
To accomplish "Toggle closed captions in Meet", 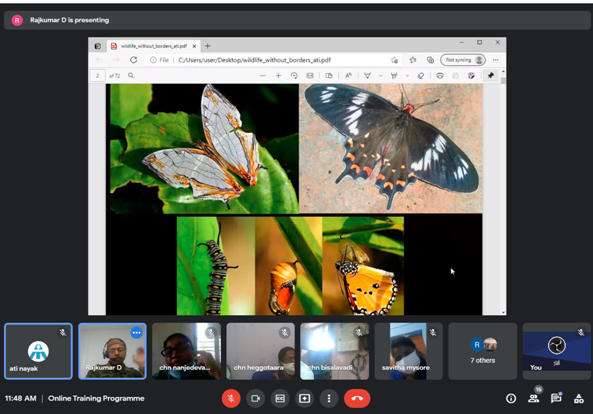I will (x=280, y=398).
